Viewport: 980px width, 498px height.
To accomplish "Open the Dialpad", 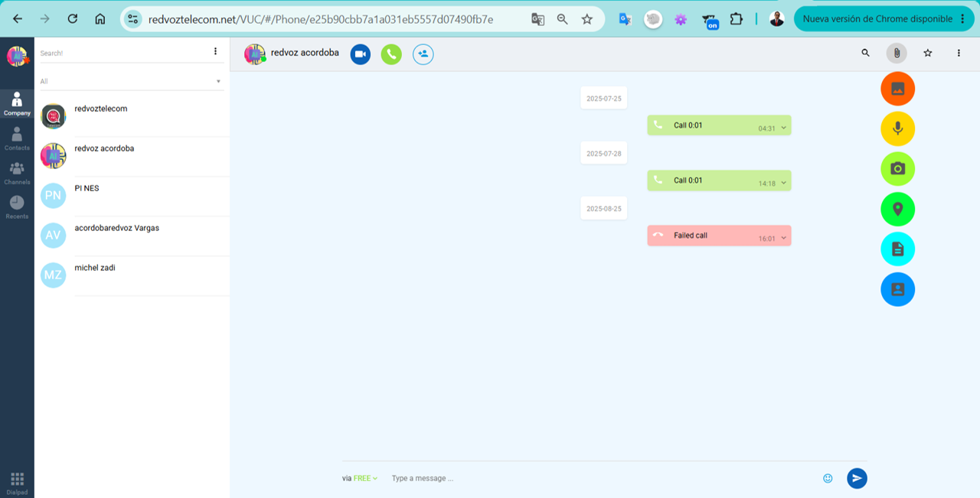I will coord(17,483).
